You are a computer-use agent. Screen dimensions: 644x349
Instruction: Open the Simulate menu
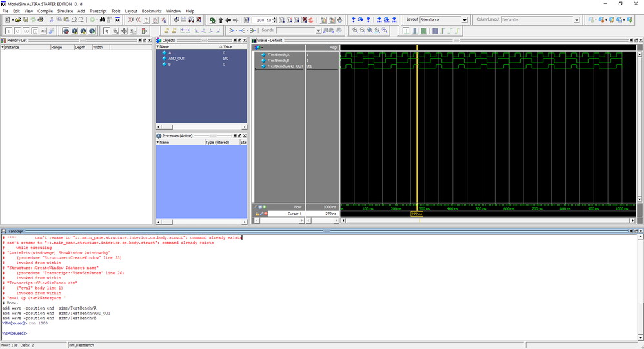pos(65,11)
